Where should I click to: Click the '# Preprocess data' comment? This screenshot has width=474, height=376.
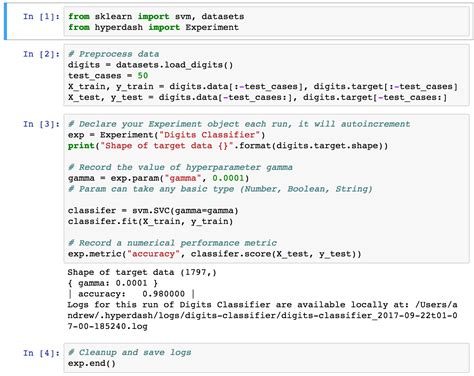[114, 54]
